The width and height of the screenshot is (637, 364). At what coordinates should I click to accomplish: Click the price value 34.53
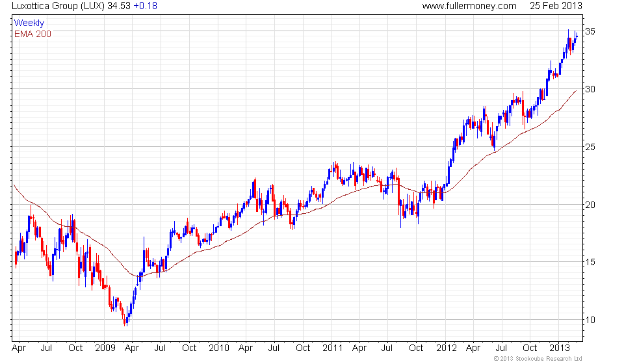pyautogui.click(x=119, y=6)
